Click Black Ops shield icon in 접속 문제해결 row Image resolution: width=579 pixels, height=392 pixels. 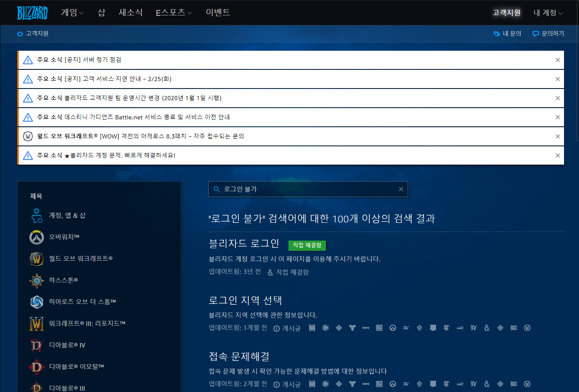coord(433,384)
